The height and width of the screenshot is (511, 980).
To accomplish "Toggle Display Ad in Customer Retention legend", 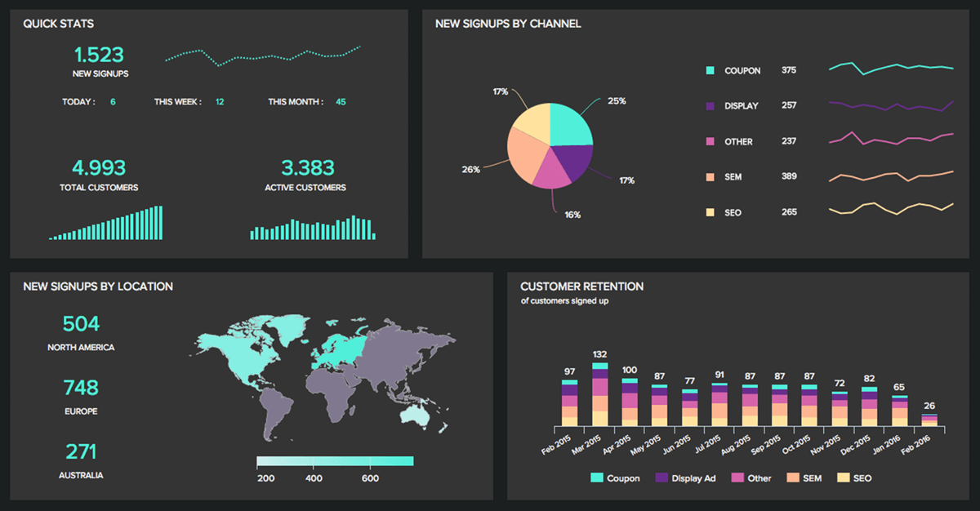I will (661, 478).
